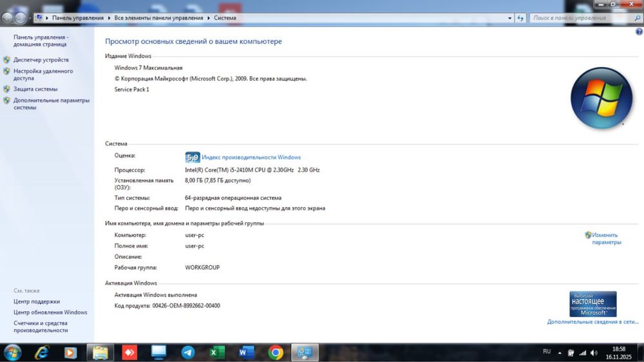
Task: Click the search magnifier icon
Action: click(x=638, y=18)
